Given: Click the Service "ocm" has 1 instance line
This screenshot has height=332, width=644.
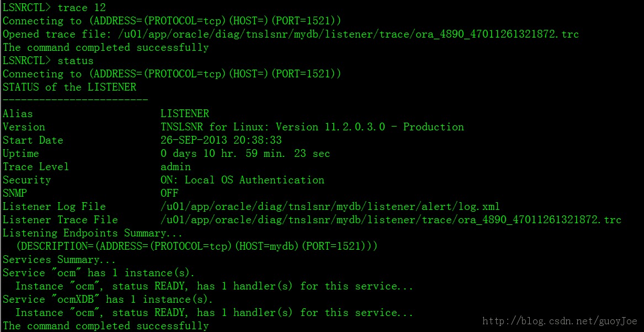Looking at the screenshot, I should [99, 273].
